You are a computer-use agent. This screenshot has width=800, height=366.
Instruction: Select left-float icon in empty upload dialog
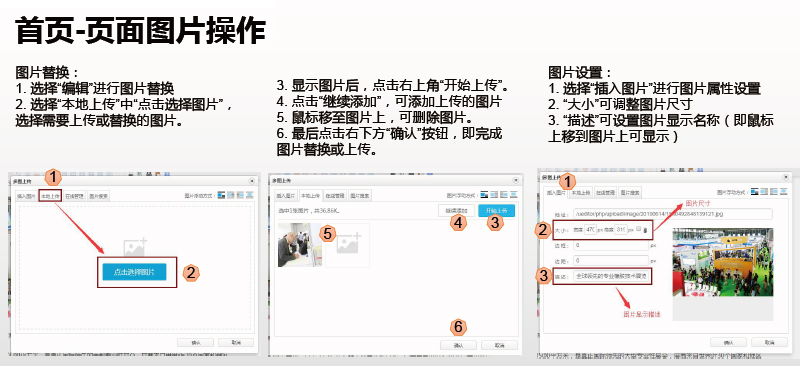(x=231, y=194)
